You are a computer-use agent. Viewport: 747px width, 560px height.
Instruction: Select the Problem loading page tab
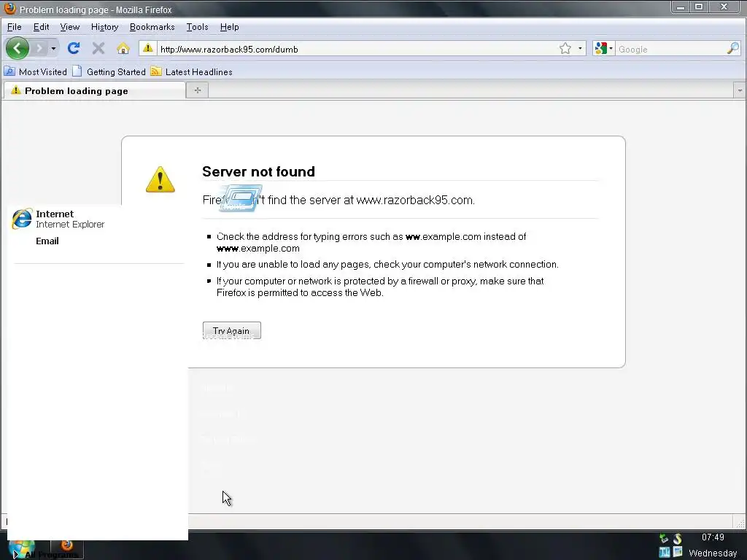(94, 90)
